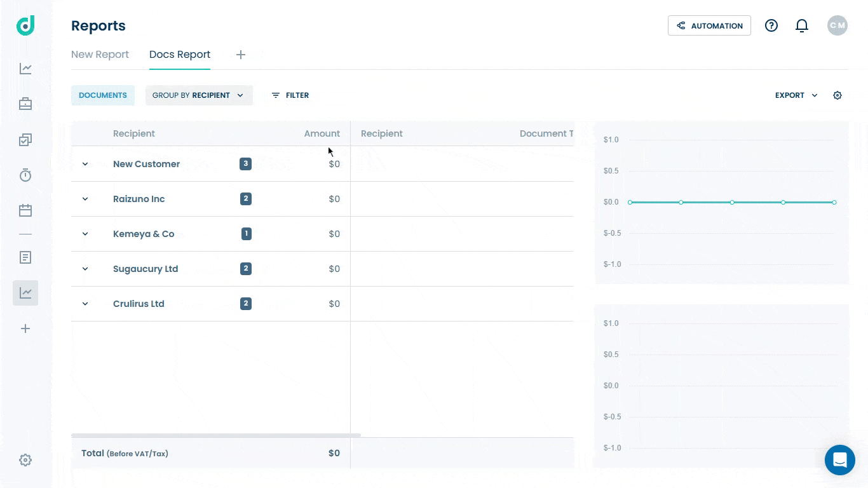The width and height of the screenshot is (868, 488).
Task: Expand the New Customer row chevron
Action: pyautogui.click(x=85, y=164)
